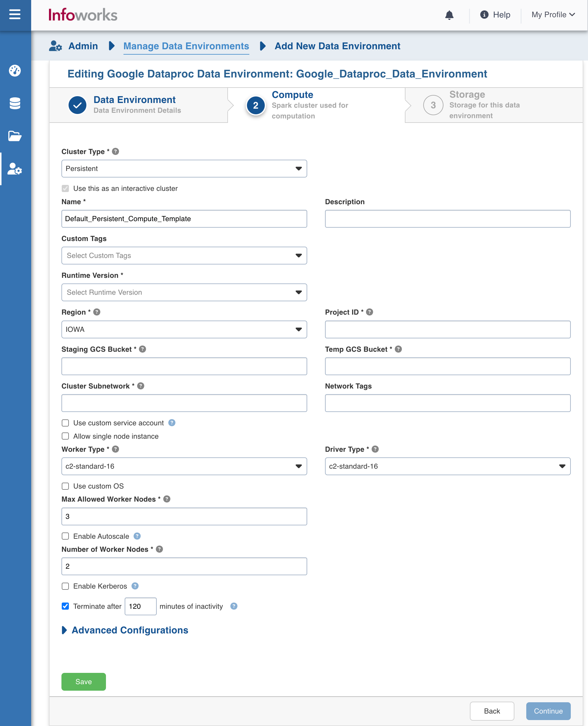Enable Allow single node instance
The width and height of the screenshot is (588, 726).
(65, 436)
